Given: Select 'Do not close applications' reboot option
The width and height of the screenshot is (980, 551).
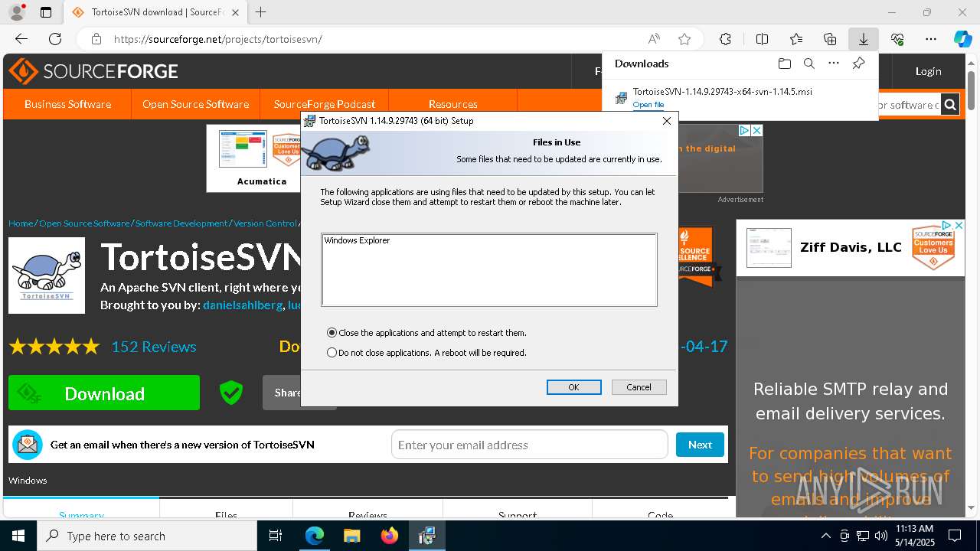Looking at the screenshot, I should [427, 353].
